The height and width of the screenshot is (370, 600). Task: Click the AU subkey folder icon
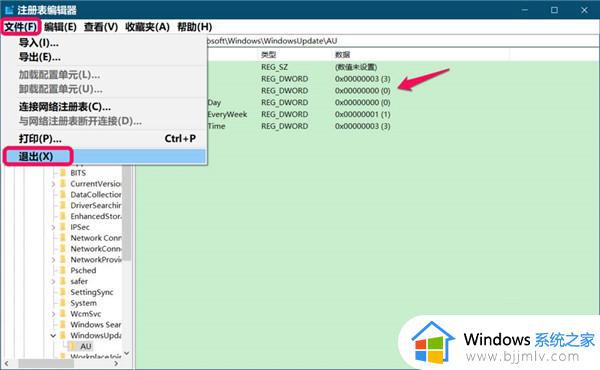click(73, 346)
